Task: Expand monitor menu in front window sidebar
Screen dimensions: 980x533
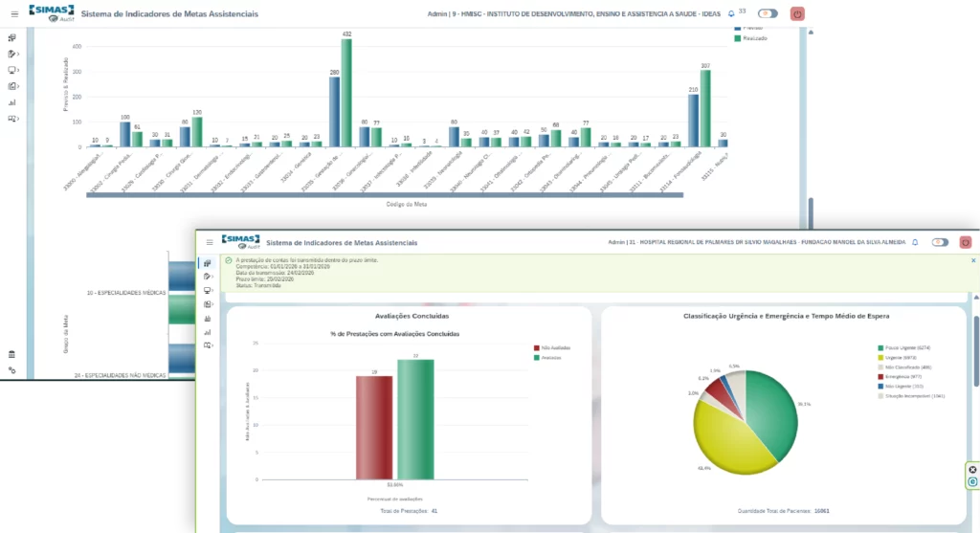Action: 208,290
